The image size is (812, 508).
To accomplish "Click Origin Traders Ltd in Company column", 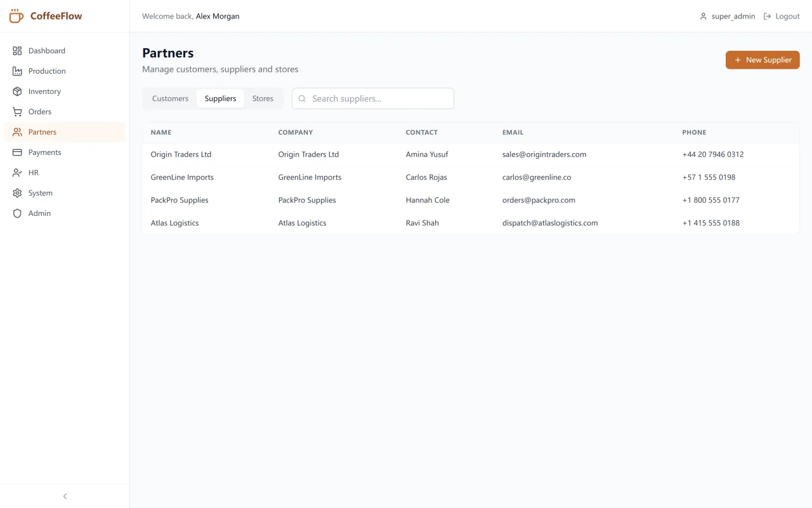I will pyautogui.click(x=308, y=154).
